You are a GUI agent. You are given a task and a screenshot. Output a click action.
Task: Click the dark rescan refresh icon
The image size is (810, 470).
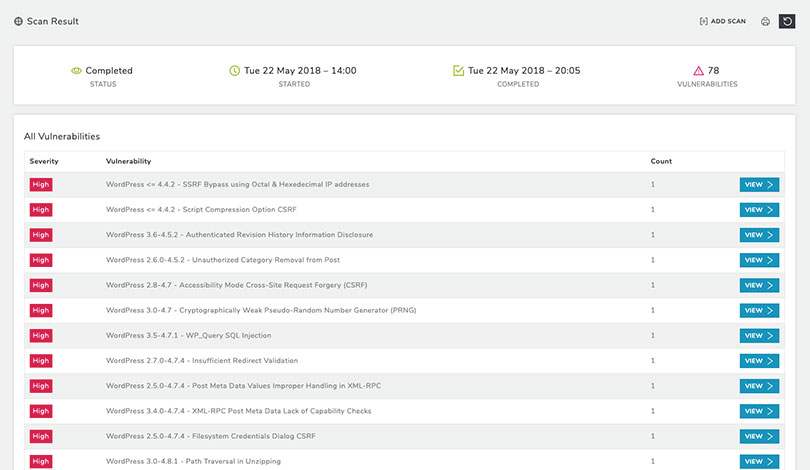coord(787,21)
